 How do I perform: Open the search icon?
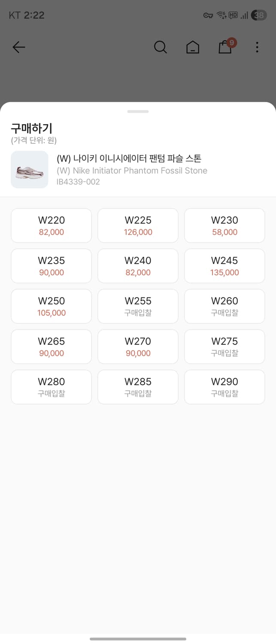pos(161,47)
